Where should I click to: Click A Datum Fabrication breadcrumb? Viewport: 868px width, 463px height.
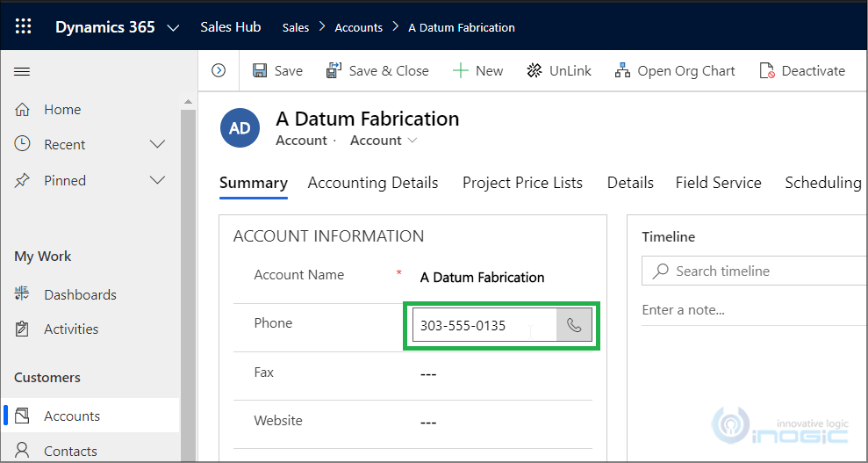click(x=462, y=28)
